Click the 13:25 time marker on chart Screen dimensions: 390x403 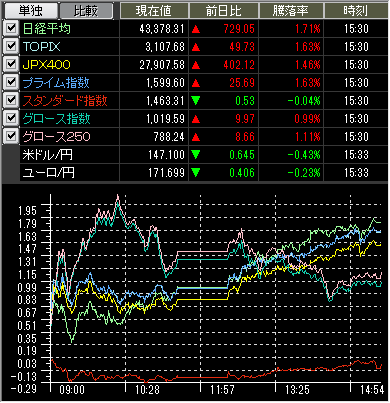click(x=297, y=389)
